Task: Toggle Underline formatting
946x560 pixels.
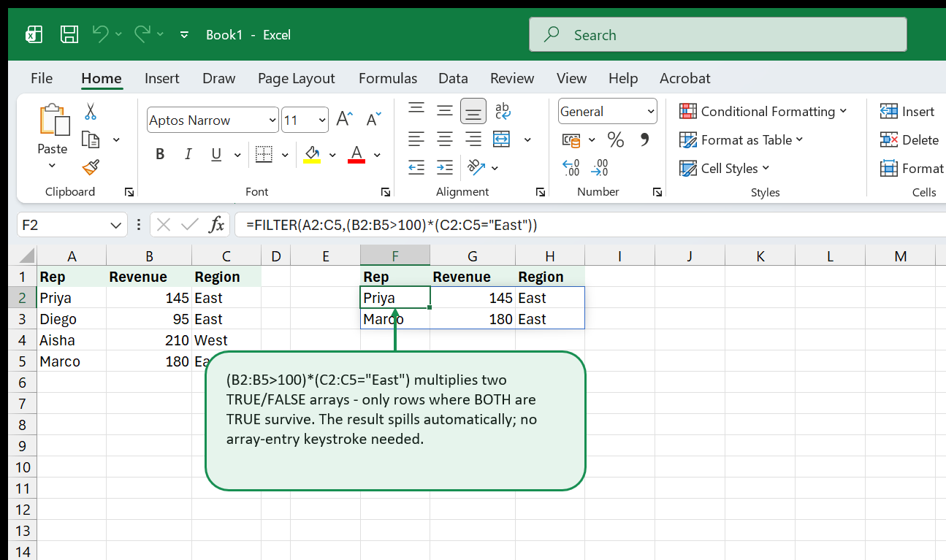Action: (216, 154)
